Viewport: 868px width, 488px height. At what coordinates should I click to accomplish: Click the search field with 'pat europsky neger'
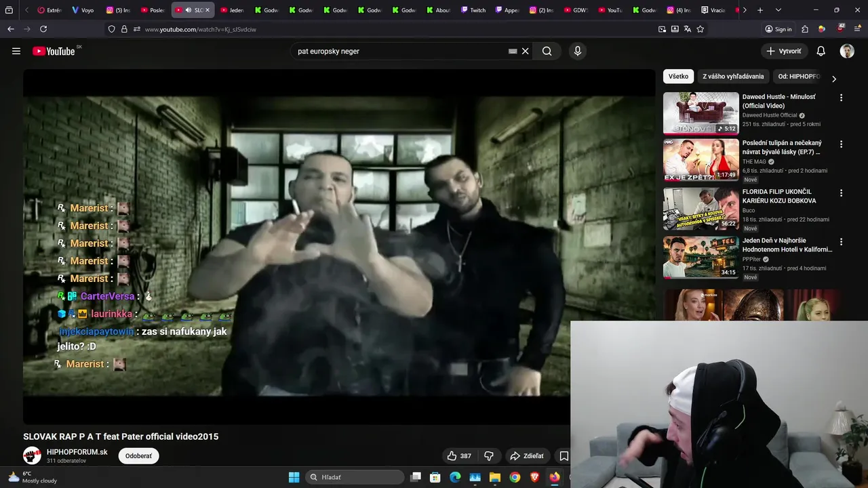point(400,51)
